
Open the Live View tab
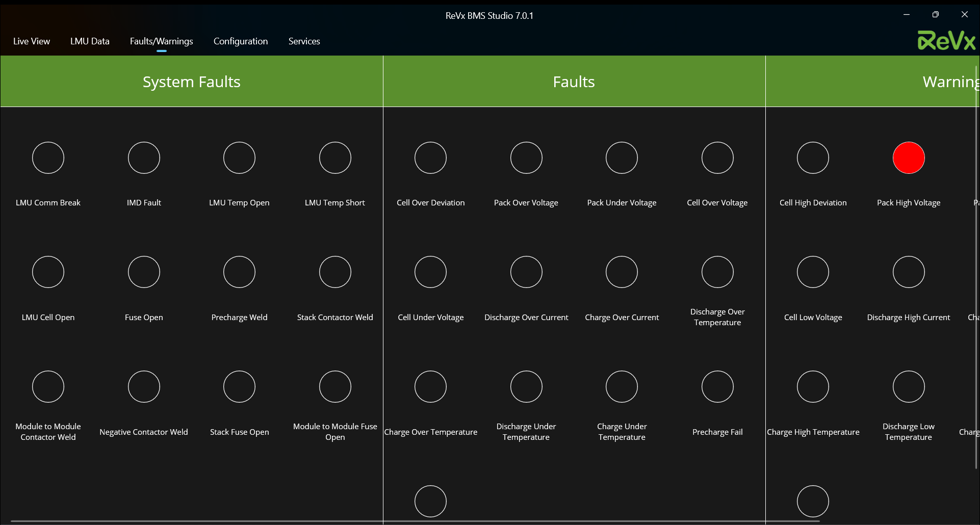coord(32,41)
